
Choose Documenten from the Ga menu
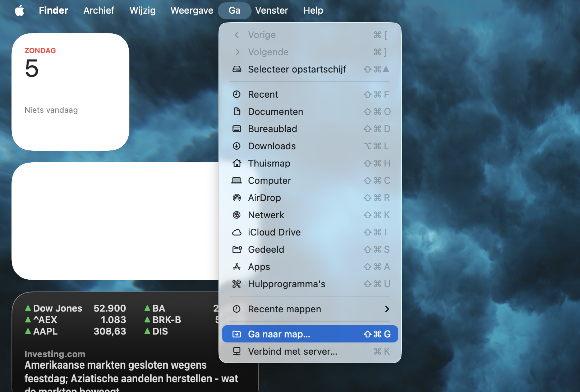tap(310, 112)
